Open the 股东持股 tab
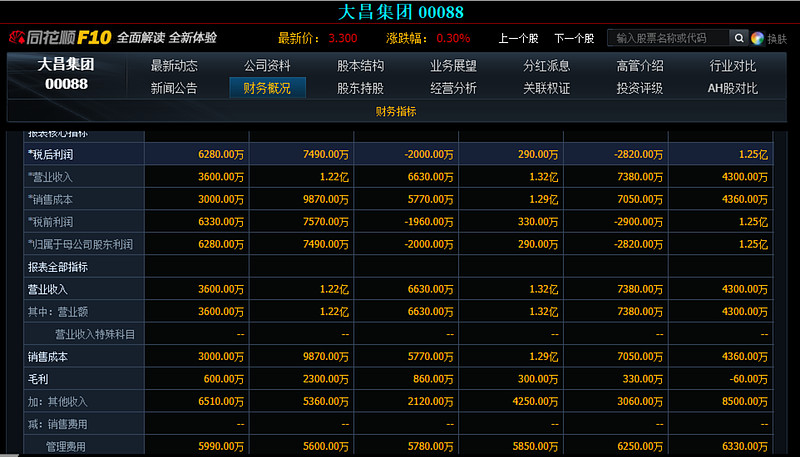The width and height of the screenshot is (800, 457). point(360,88)
